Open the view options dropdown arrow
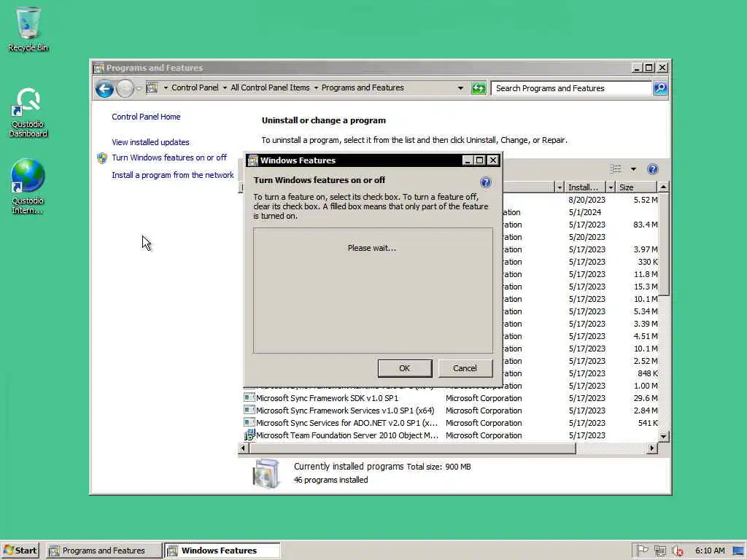Image resolution: width=747 pixels, height=560 pixels. click(x=633, y=169)
